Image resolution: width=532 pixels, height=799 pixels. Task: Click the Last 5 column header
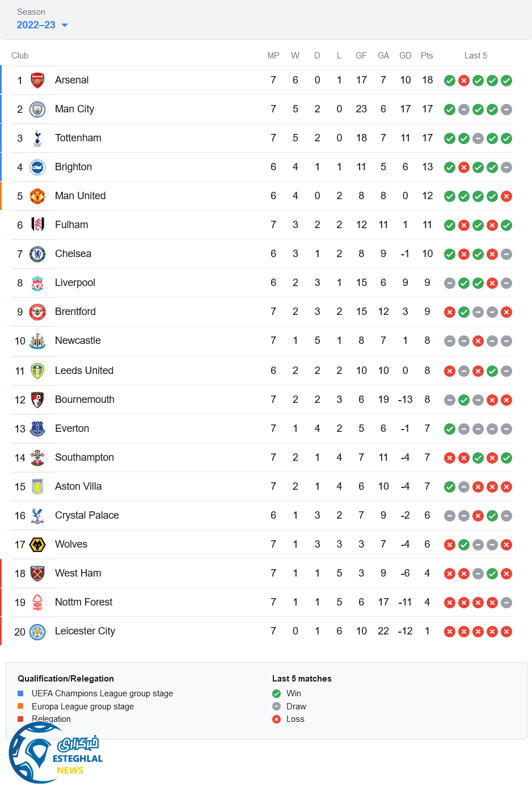tap(475, 56)
